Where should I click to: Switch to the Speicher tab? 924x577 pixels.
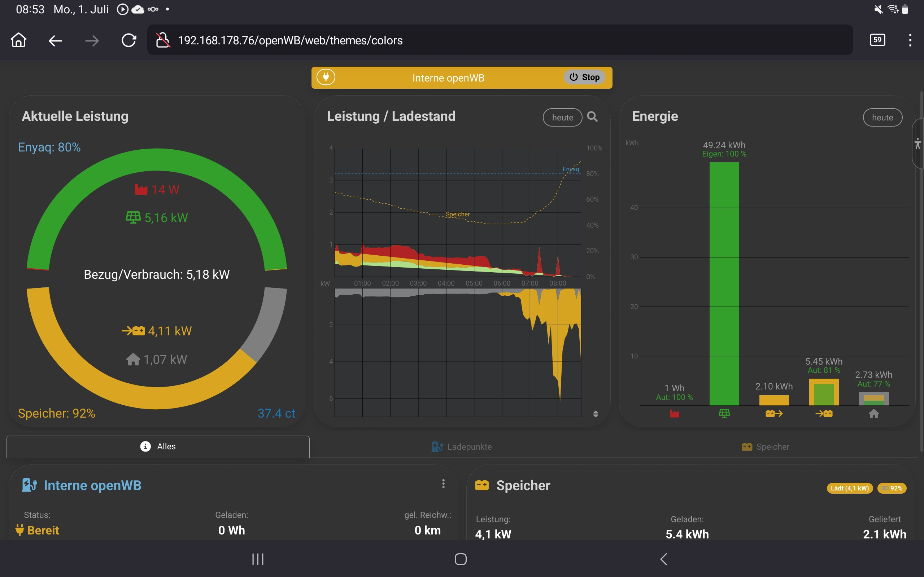(x=766, y=446)
